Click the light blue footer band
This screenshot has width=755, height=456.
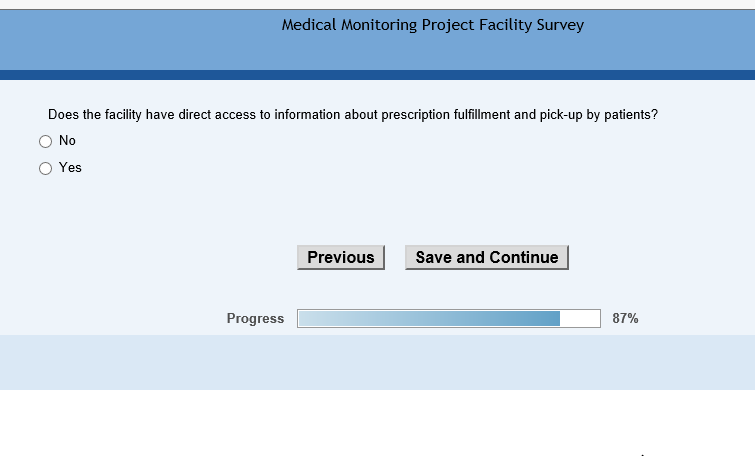click(377, 362)
